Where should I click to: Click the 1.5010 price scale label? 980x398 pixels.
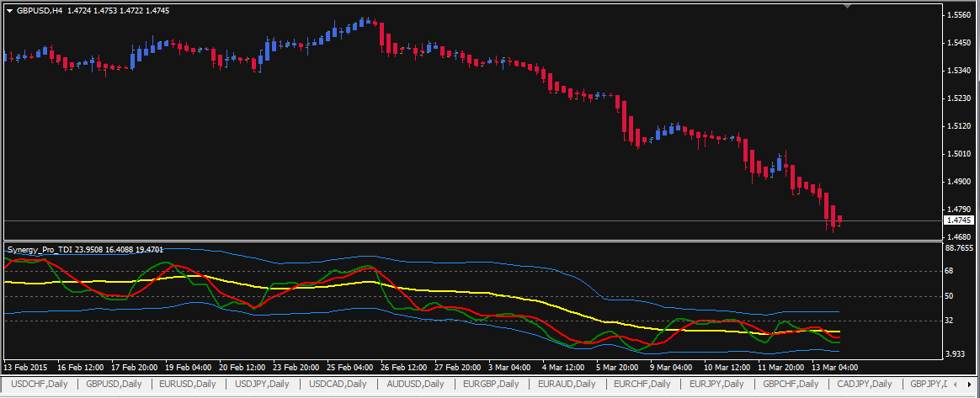tap(959, 154)
